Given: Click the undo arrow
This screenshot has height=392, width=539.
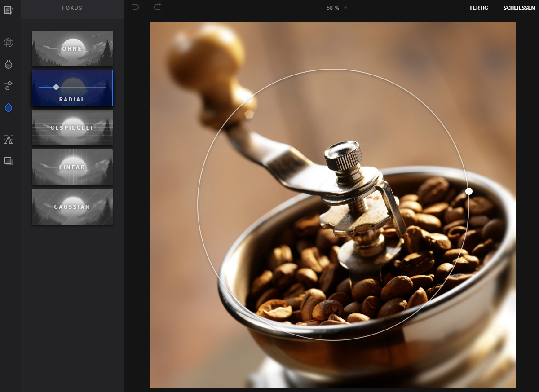Looking at the screenshot, I should coord(135,7).
